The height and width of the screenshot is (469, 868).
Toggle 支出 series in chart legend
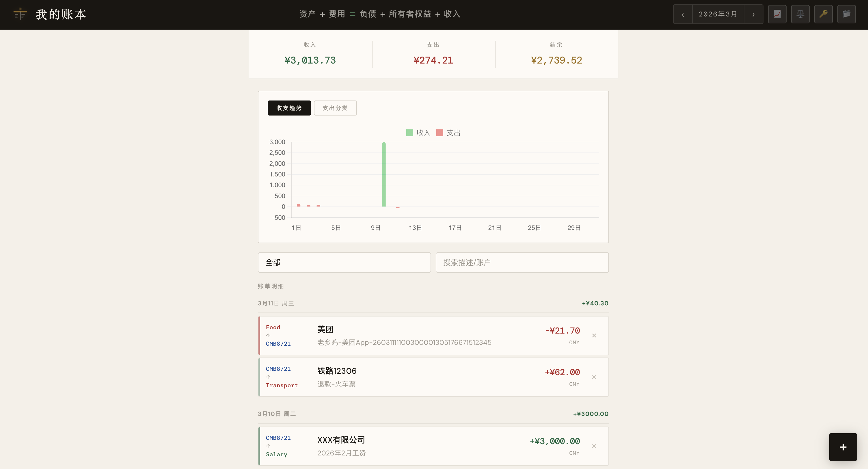click(448, 133)
